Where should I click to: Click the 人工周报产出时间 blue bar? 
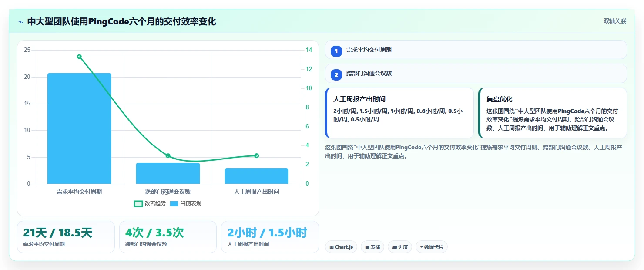click(256, 176)
